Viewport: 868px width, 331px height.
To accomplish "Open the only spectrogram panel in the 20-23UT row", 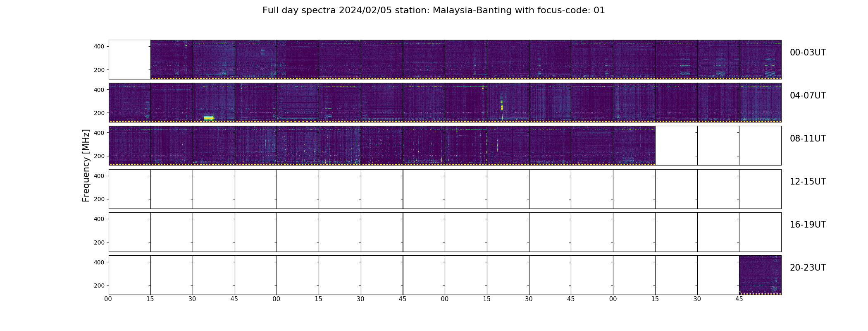I will [x=760, y=275].
